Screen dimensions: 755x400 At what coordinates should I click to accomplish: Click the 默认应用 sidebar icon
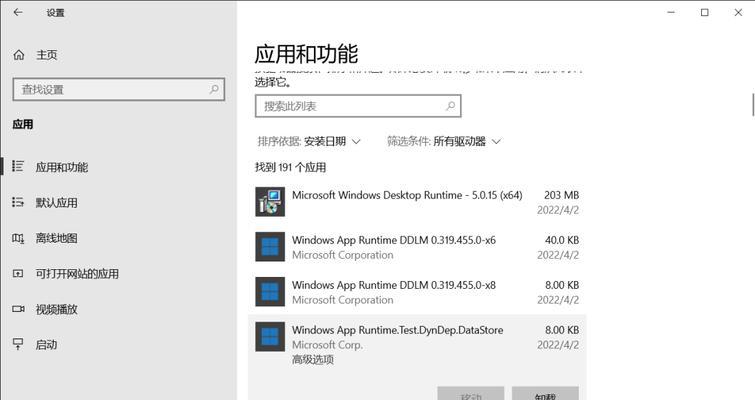pos(18,202)
